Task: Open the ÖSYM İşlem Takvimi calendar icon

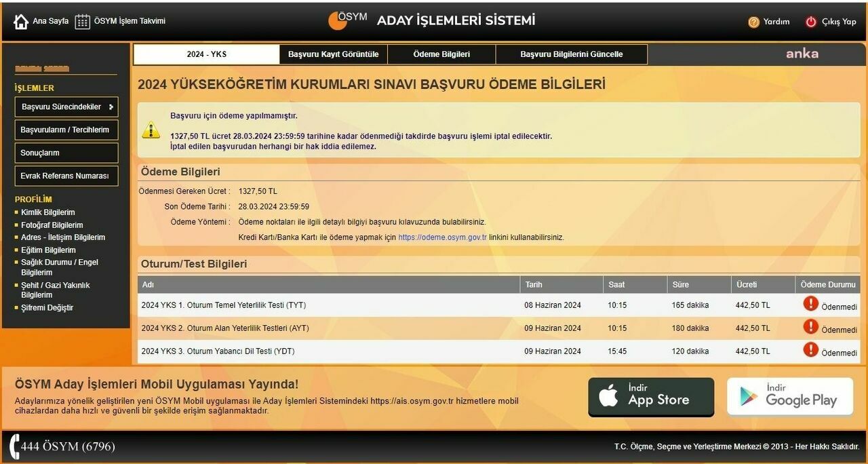Action: point(82,22)
